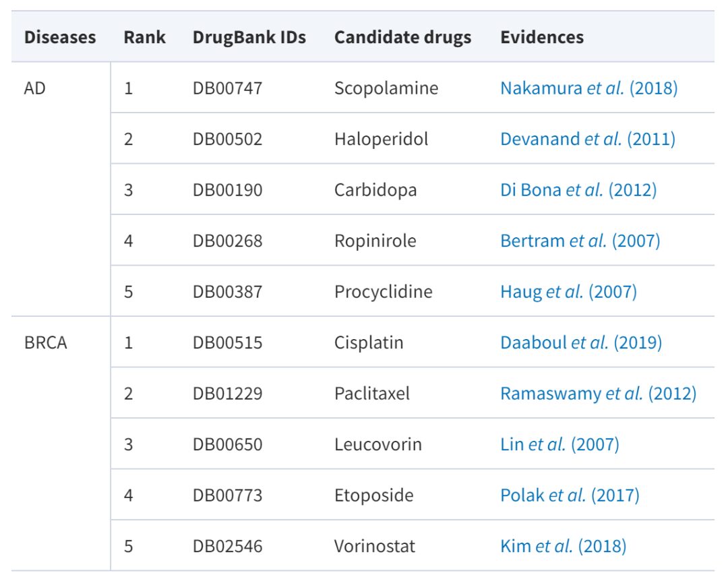This screenshot has width=728, height=577.
Task: Open the Polak et al. (2017) citation
Action: click(570, 495)
